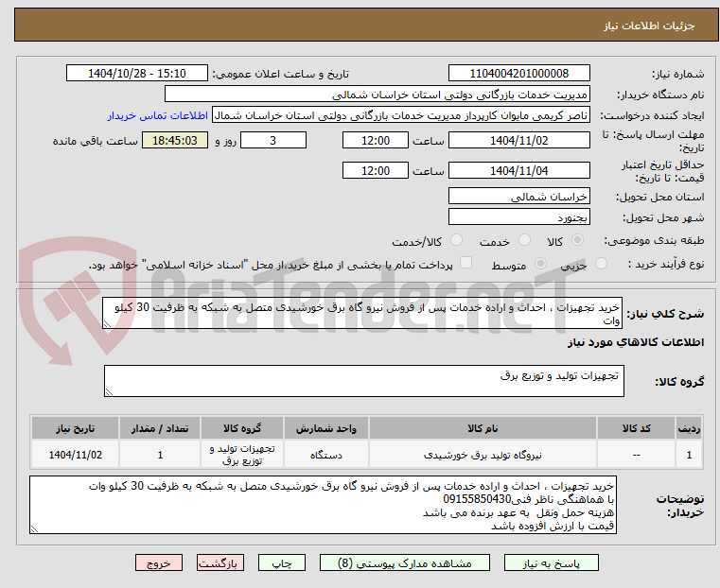Image resolution: width=720 pixels, height=588 pixels.
Task: Select the کالا radio button
Action: point(578,240)
